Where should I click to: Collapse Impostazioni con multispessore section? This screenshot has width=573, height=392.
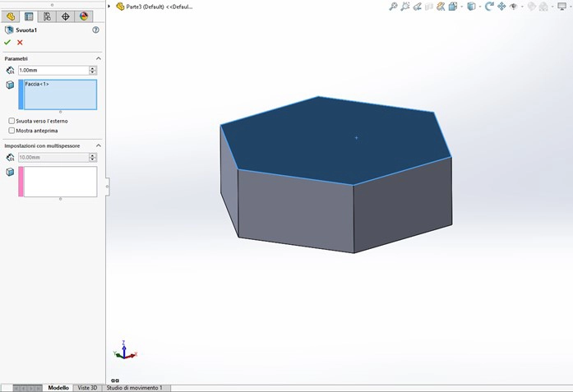[x=99, y=145]
